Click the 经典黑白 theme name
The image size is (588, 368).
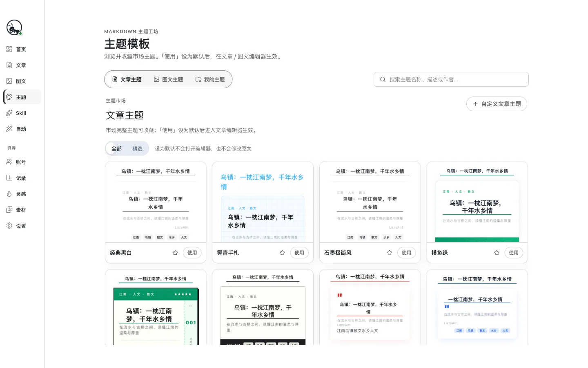coord(121,253)
